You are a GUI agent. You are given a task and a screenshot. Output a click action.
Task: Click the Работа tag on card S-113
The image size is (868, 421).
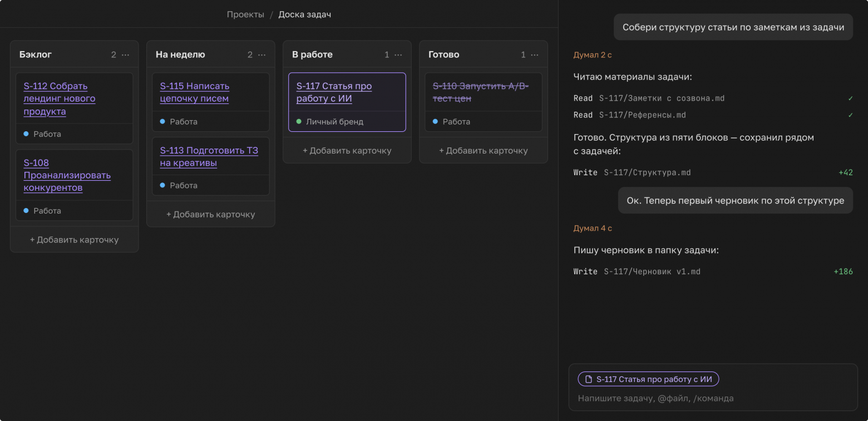(179, 186)
